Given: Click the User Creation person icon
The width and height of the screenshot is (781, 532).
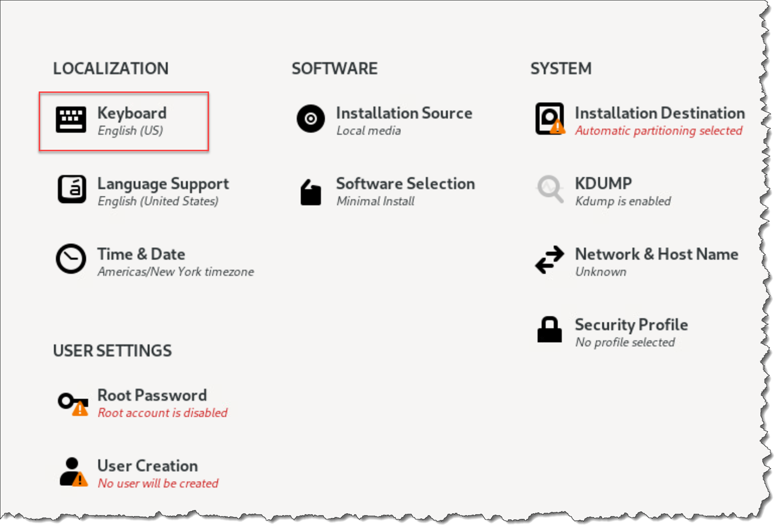Looking at the screenshot, I should pos(73,471).
